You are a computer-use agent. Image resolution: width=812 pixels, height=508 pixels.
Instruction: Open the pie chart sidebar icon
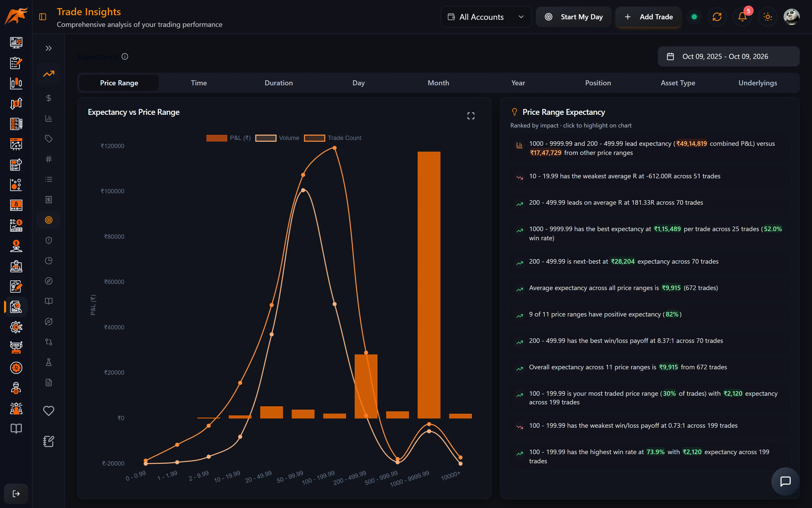coord(49,261)
